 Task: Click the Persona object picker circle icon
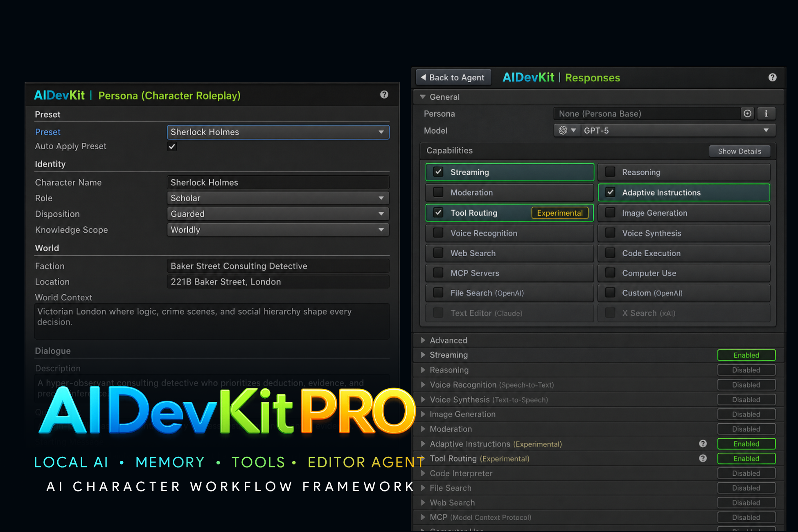coord(747,114)
